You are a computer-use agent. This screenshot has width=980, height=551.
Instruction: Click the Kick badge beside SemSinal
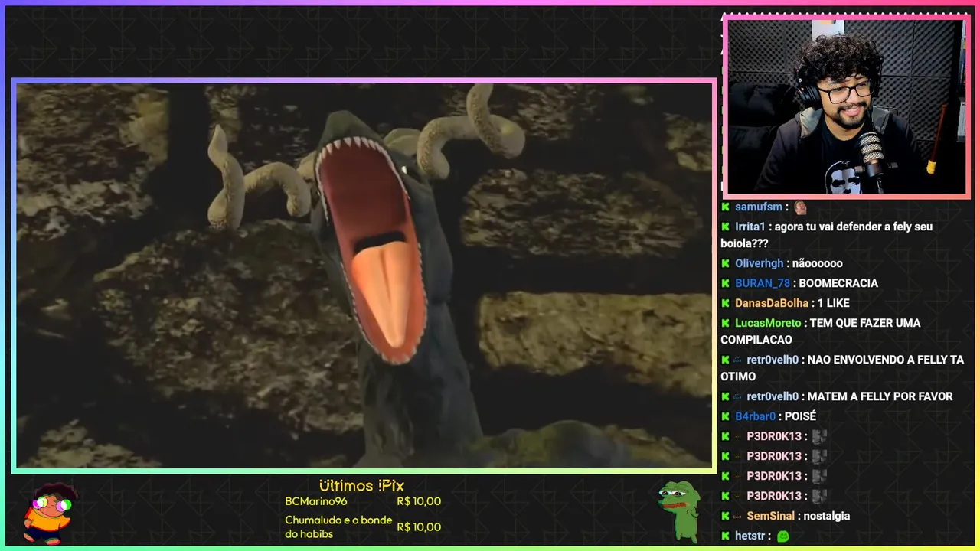pos(725,516)
